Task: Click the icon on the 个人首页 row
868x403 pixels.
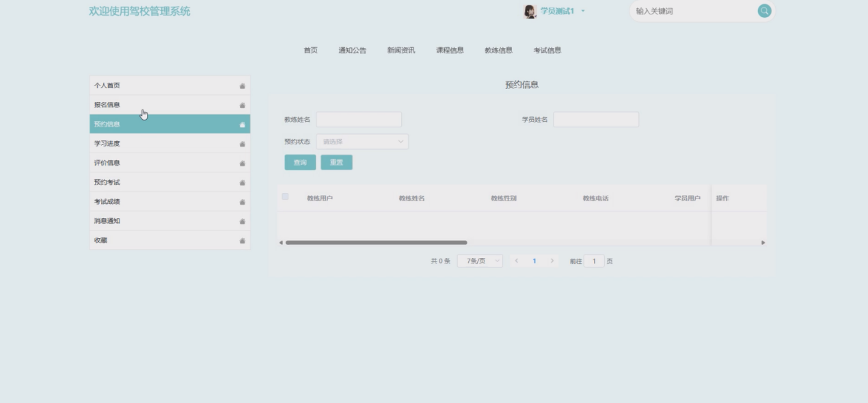Action: coord(242,86)
